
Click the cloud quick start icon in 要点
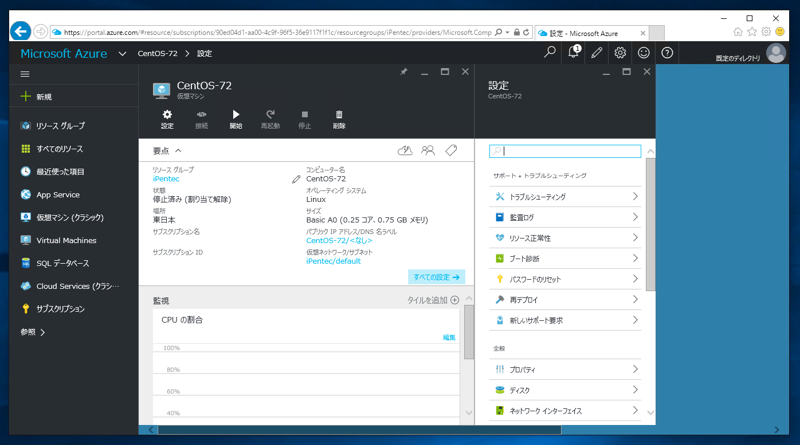[x=405, y=151]
